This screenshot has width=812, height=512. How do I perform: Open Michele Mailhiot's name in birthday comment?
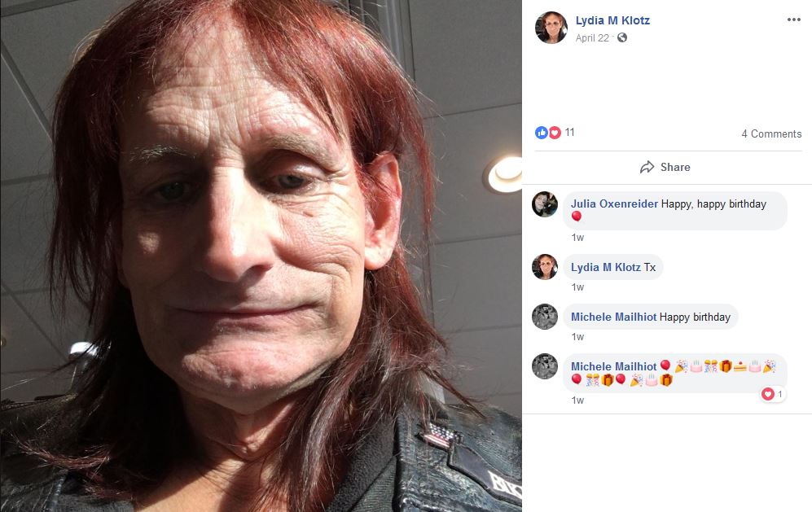[613, 317]
